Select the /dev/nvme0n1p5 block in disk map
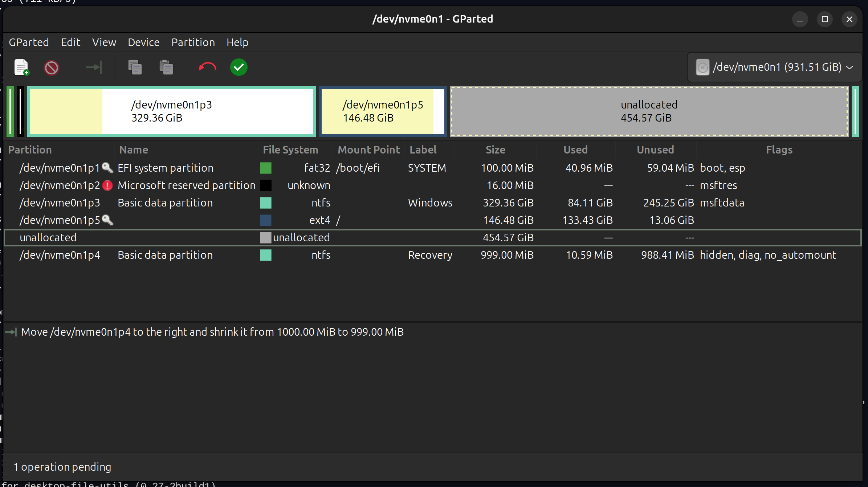 pos(383,111)
